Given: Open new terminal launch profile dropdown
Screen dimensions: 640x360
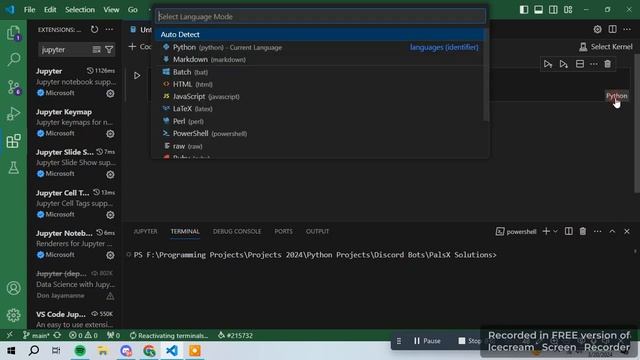Looking at the screenshot, I should point(556,231).
